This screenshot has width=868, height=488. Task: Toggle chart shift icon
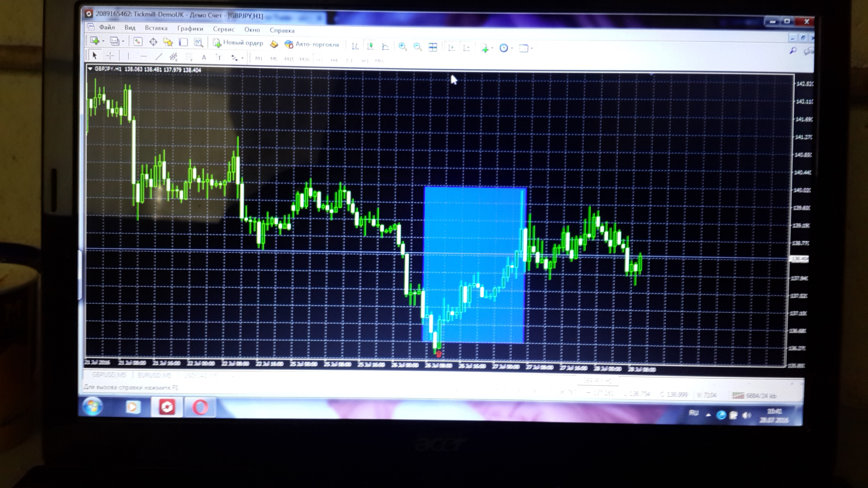coord(467,48)
